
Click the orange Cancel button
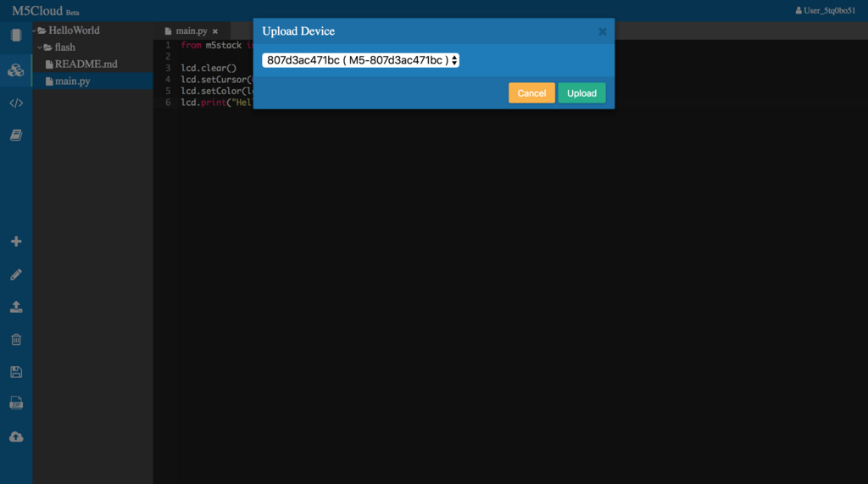[x=531, y=93]
